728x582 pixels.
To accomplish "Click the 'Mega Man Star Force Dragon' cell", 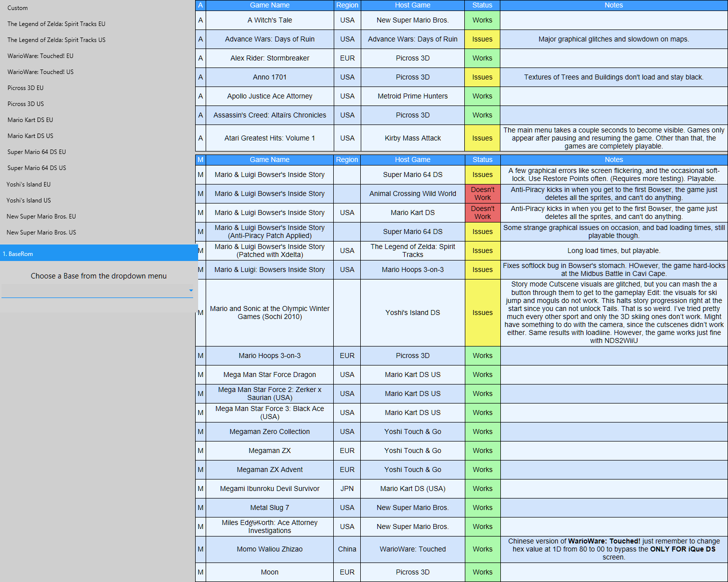I will (270, 375).
